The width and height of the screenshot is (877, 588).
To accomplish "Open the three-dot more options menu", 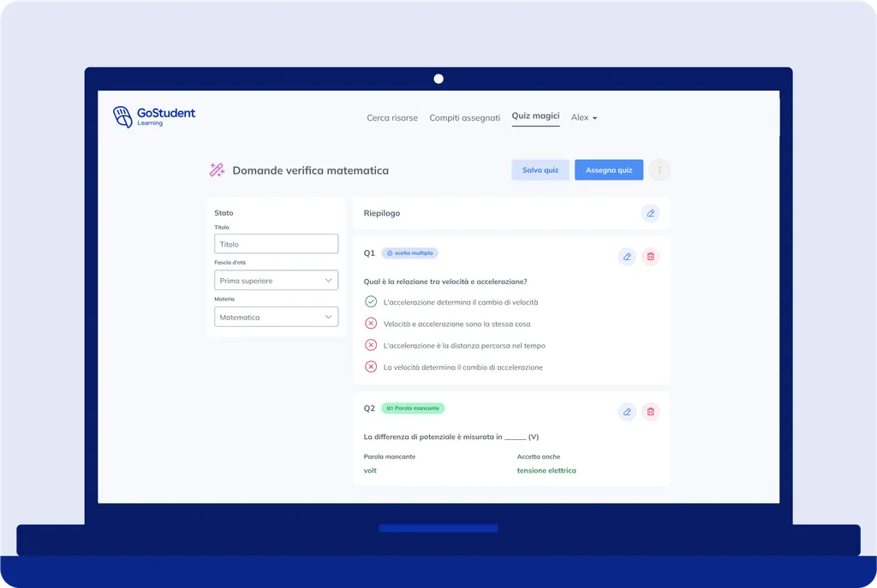I will [x=659, y=170].
